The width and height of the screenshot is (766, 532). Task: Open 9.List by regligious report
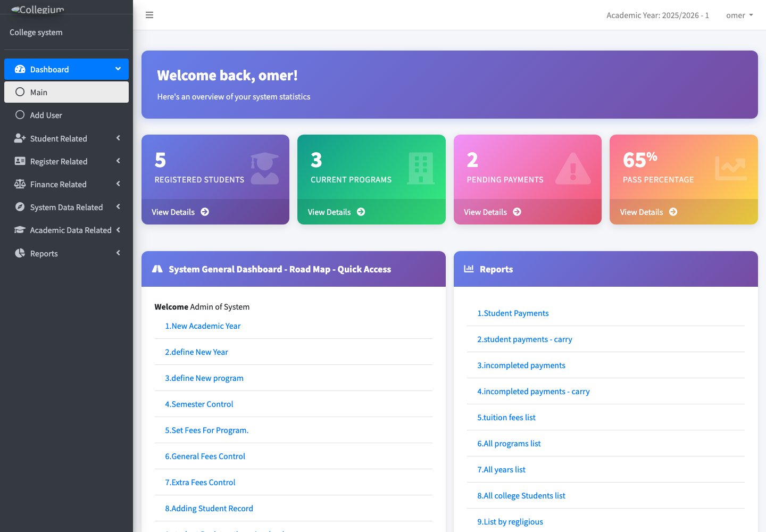coord(510,521)
